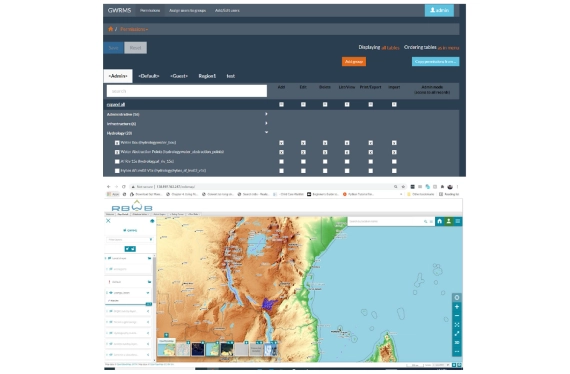This screenshot has width=570, height=374.
Task: Toggle the Edit checkbox in expand all row
Action: (x=303, y=104)
